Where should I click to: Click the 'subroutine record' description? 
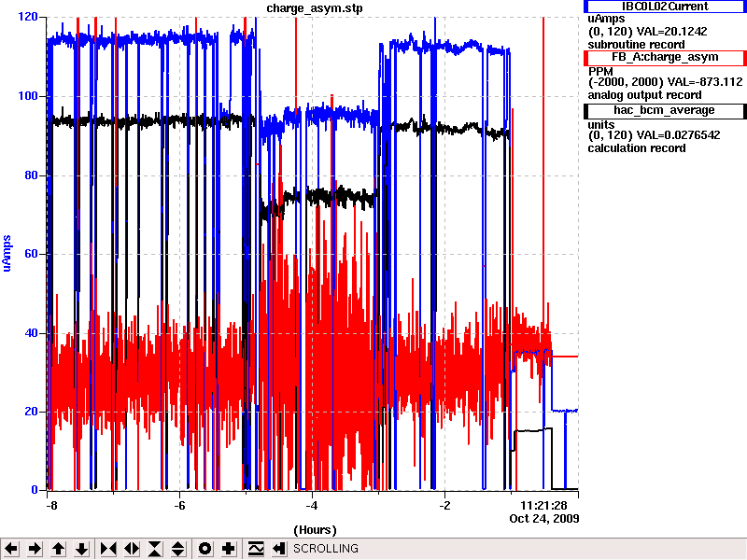(x=636, y=45)
